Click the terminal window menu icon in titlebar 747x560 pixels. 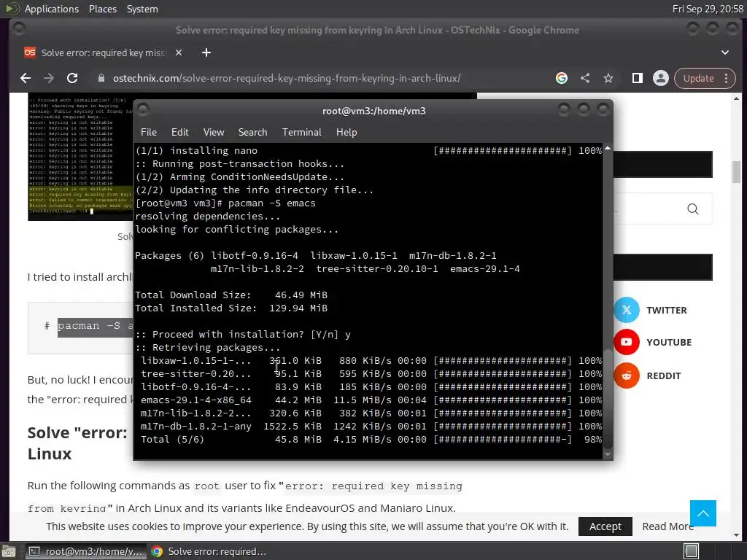(143, 111)
